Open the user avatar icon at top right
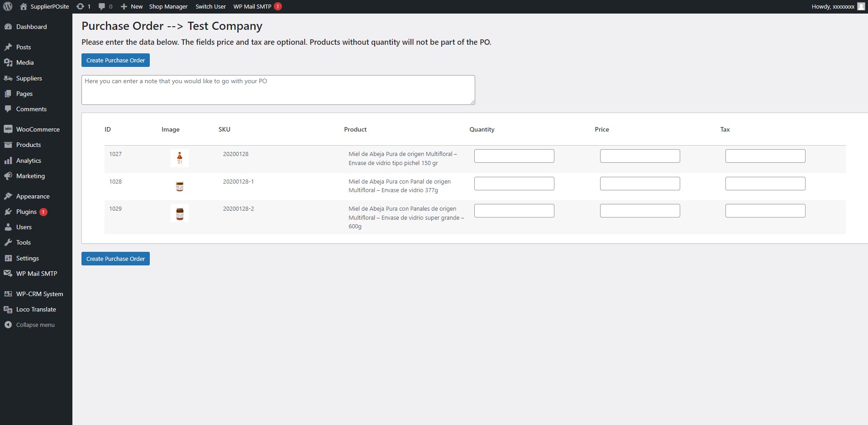Image resolution: width=868 pixels, height=425 pixels. coord(861,6)
